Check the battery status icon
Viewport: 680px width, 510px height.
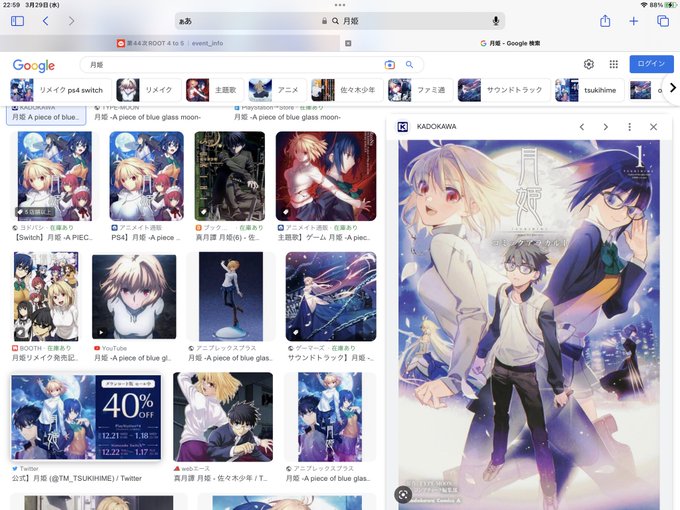tap(670, 5)
